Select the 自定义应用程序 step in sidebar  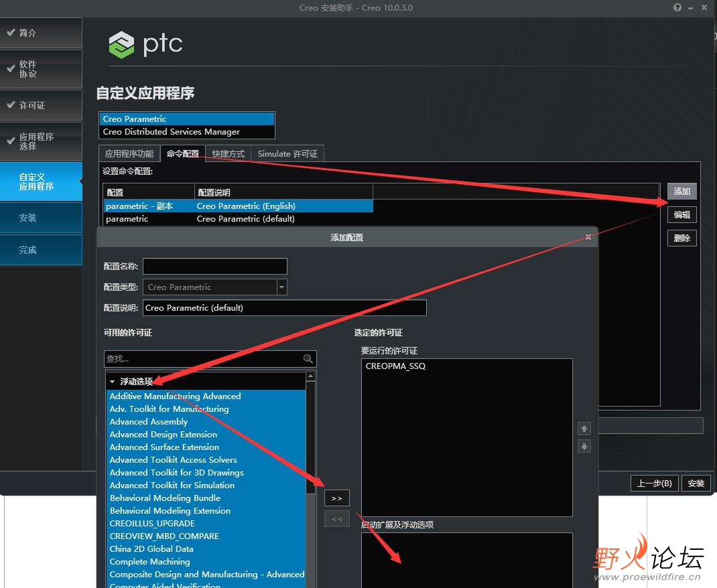41,181
